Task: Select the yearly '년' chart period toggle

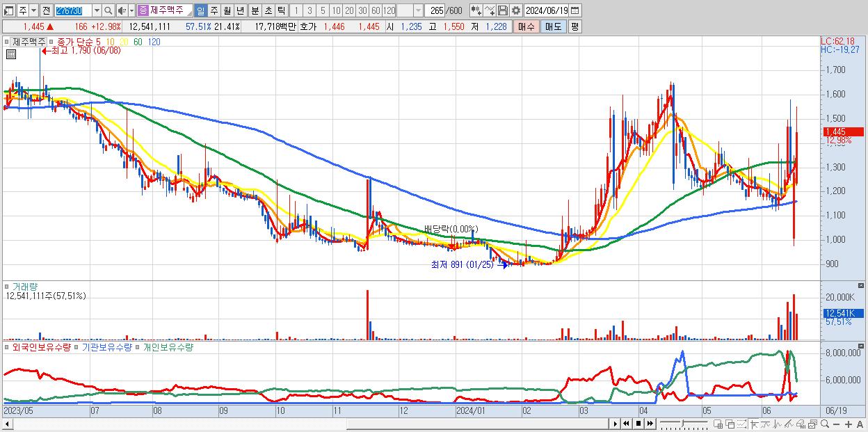Action: [240, 11]
